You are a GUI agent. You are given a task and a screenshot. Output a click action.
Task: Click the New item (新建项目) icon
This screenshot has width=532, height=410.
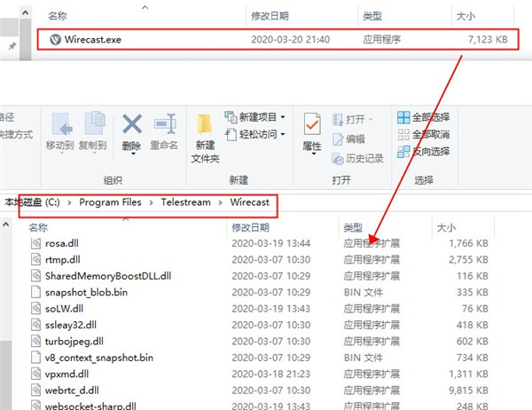(231, 117)
